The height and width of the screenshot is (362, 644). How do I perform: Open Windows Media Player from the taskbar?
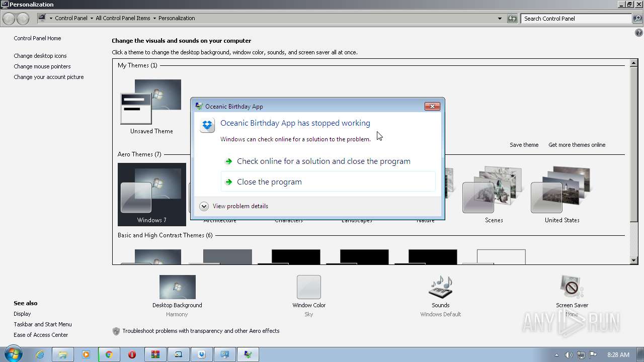point(86,354)
